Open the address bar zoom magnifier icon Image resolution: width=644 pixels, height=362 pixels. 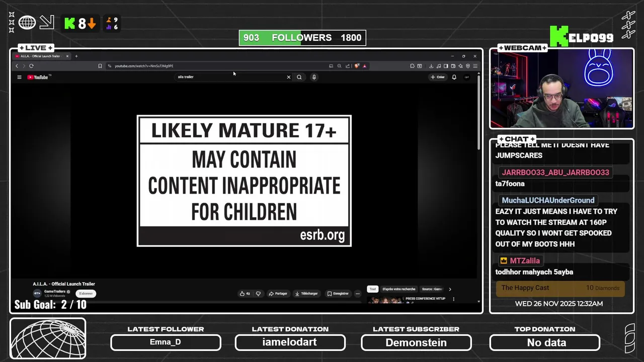339,66
